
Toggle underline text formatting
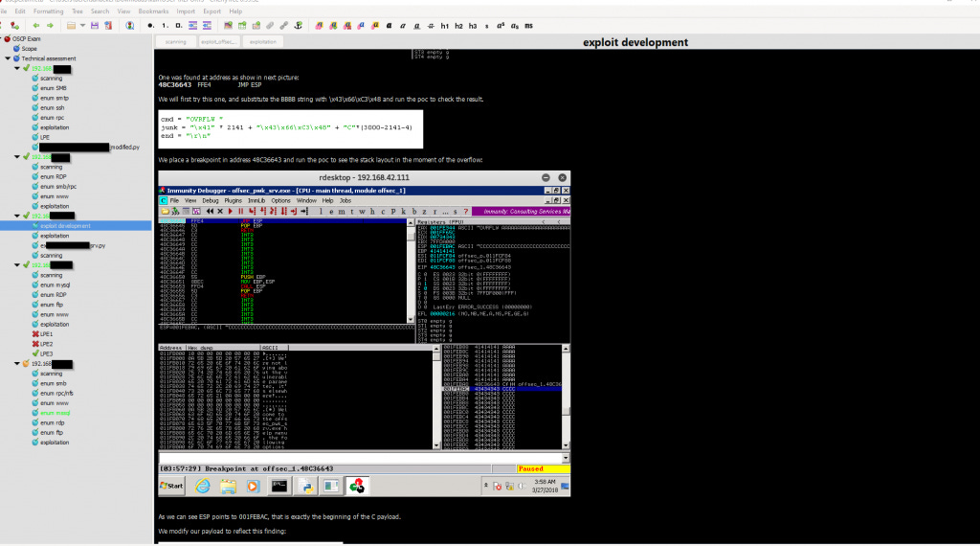pos(417,26)
